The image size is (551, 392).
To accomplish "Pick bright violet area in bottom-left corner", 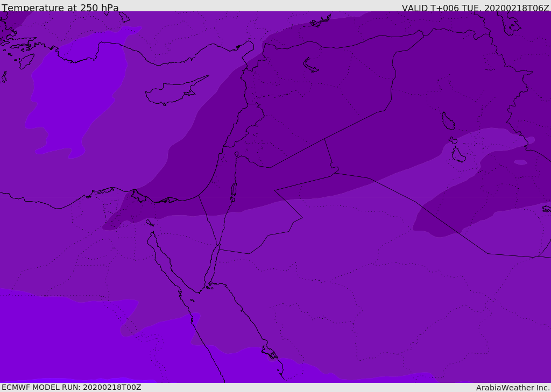I will [x=54, y=339].
